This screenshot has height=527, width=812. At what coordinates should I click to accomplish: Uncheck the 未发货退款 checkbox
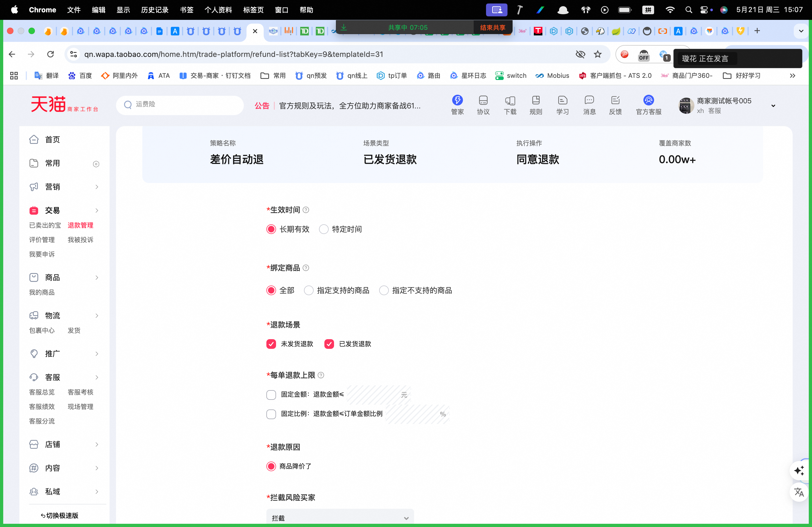[x=271, y=344]
